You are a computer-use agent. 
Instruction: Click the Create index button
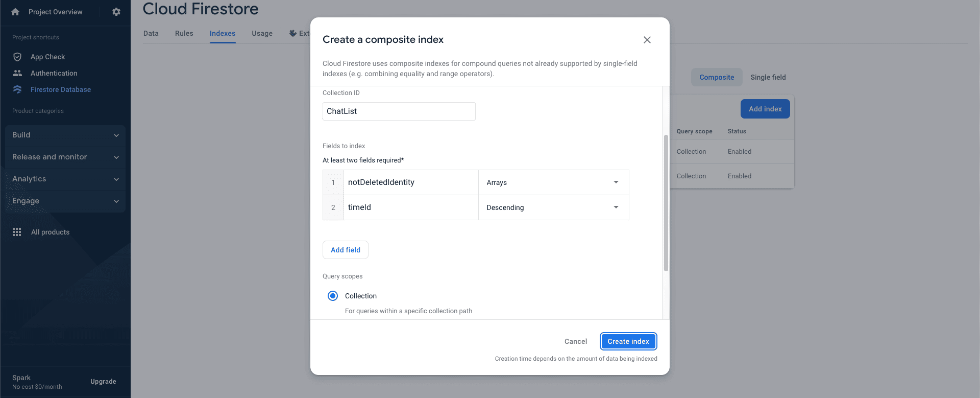[628, 341]
